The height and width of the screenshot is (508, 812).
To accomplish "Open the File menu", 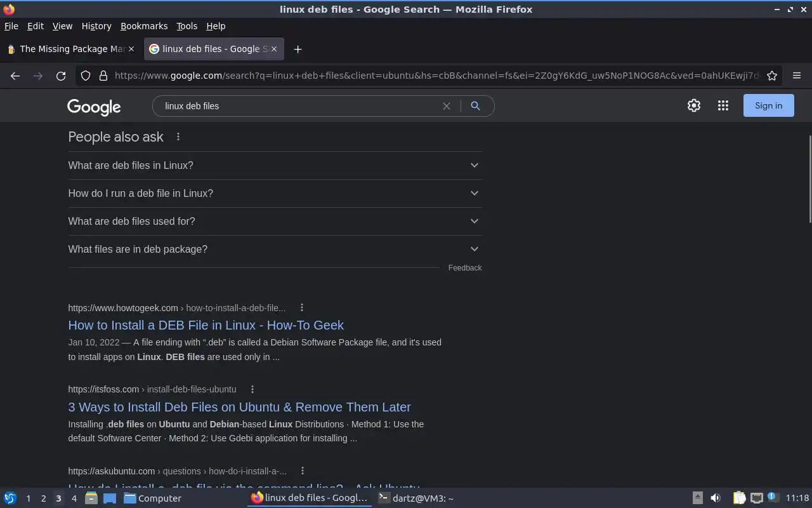I will coord(11,26).
